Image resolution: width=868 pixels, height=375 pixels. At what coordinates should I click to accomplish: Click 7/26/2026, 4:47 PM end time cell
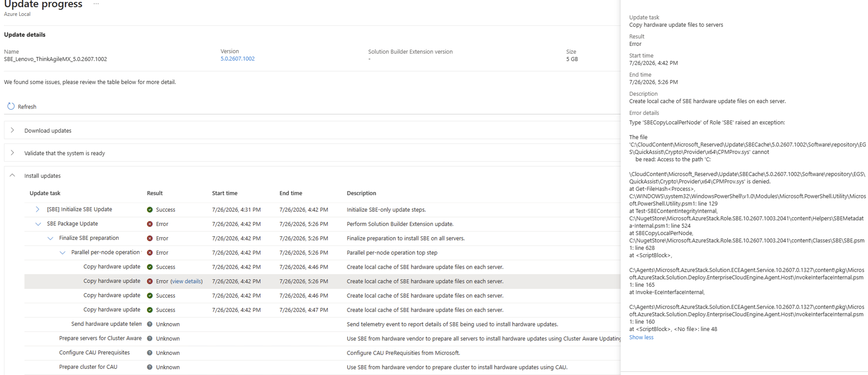(x=304, y=310)
